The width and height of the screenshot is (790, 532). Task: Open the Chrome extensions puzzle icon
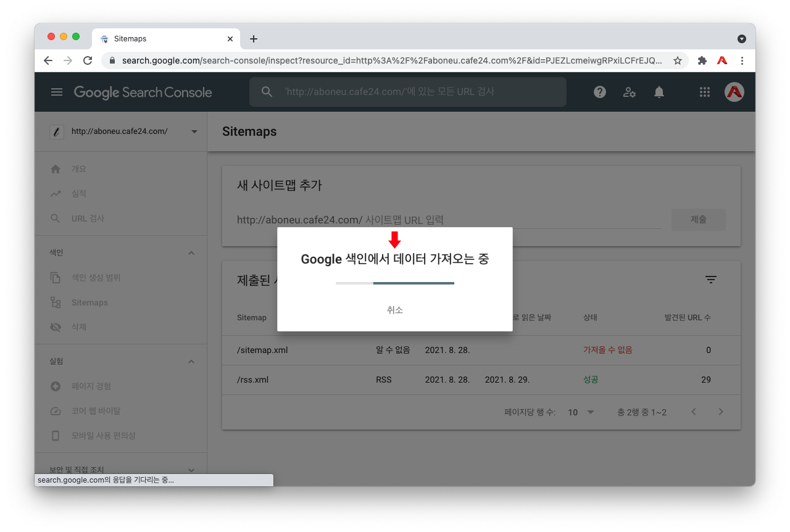[x=702, y=60]
